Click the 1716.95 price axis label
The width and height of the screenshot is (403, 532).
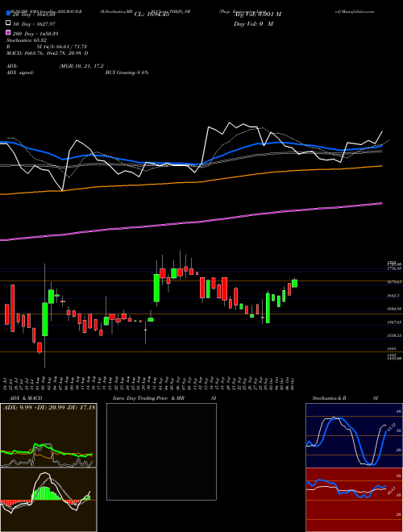(x=394, y=268)
